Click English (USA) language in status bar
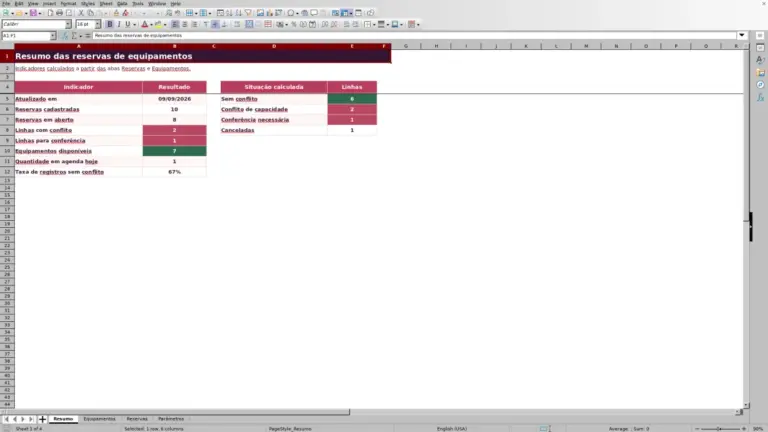768x432 pixels. [x=452, y=429]
